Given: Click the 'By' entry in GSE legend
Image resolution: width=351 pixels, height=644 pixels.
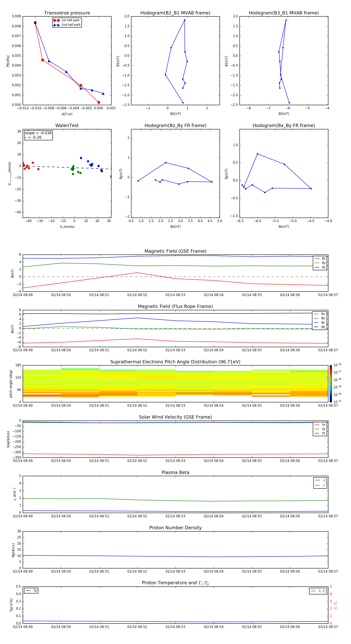Looking at the screenshot, I should (320, 263).
